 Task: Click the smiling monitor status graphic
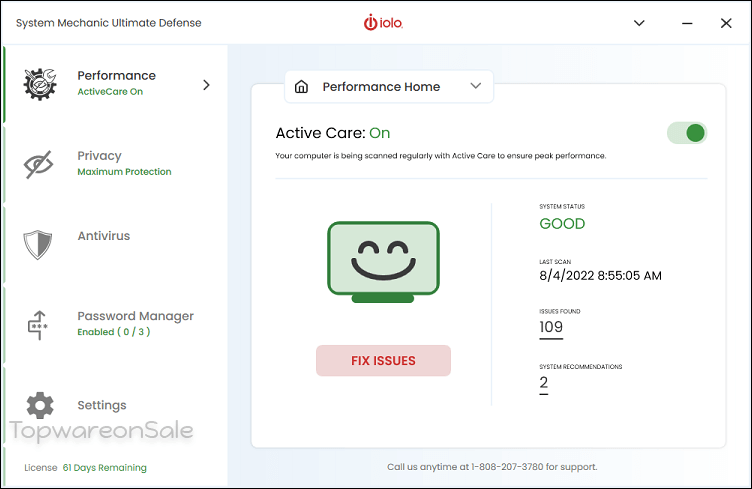[383, 262]
